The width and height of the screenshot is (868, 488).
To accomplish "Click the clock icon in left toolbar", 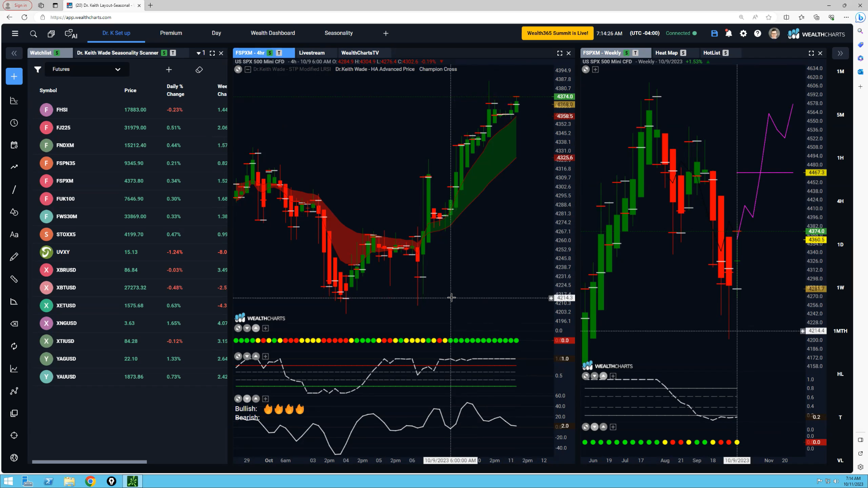I will [x=14, y=123].
